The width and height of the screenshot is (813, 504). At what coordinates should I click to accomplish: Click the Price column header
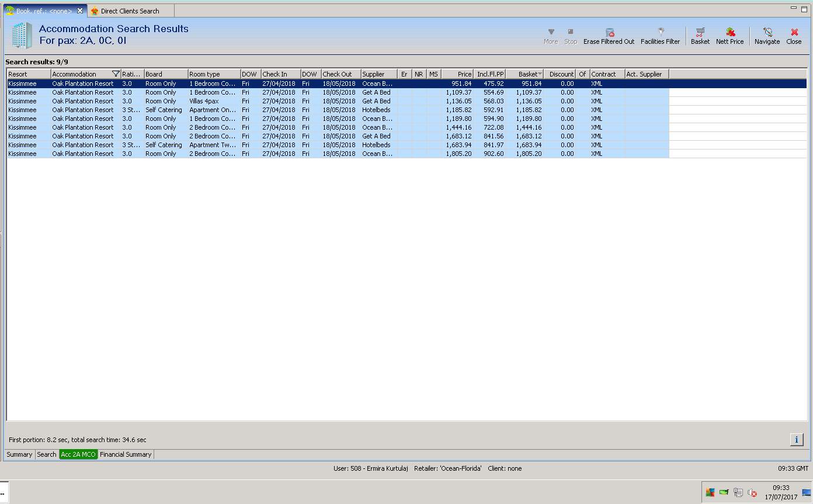pos(457,74)
